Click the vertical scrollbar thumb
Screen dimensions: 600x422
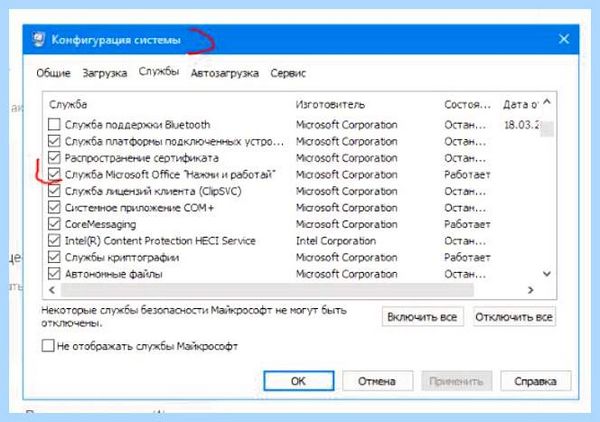[x=547, y=129]
